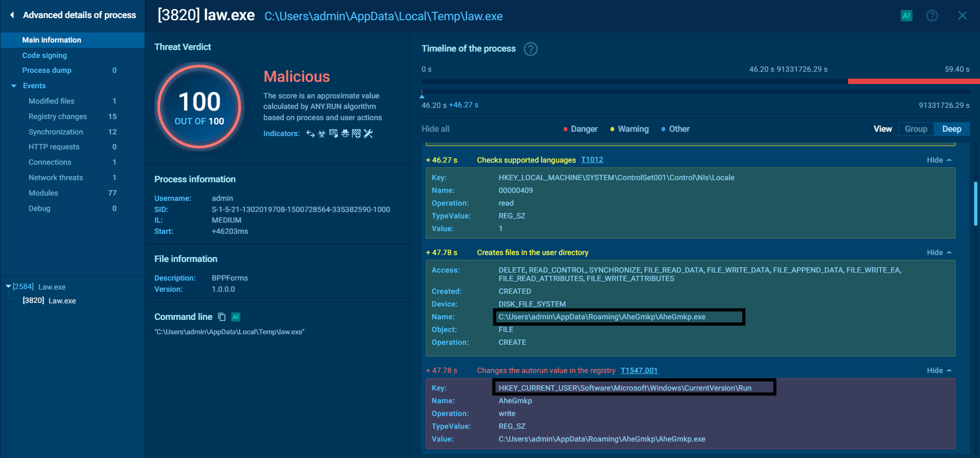This screenshot has width=980, height=458.
Task: Click the registry key ending in Nls\Locale
Action: tap(616, 177)
